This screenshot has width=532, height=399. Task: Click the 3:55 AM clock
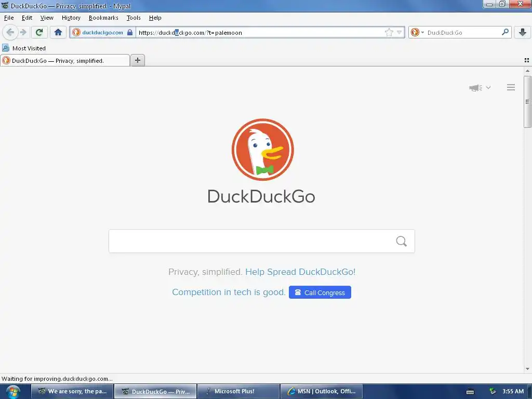513,391
